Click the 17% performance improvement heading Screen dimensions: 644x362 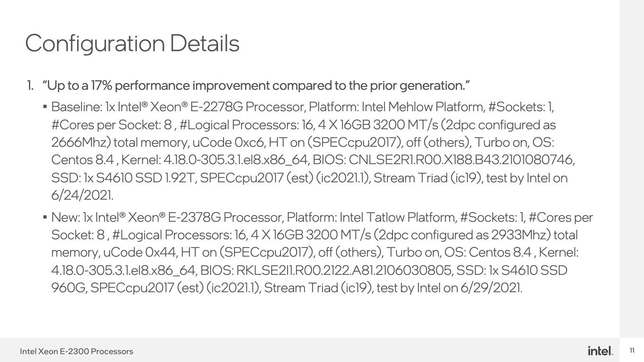pos(256,86)
